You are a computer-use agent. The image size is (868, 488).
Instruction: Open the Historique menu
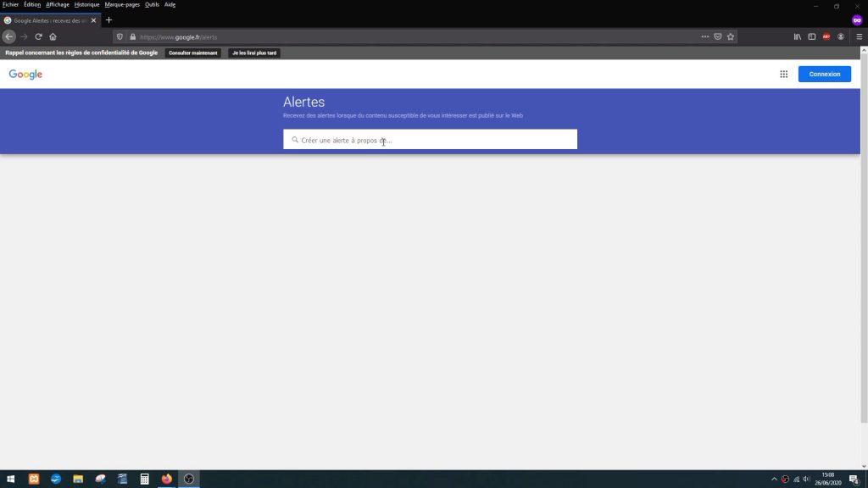pos(87,4)
